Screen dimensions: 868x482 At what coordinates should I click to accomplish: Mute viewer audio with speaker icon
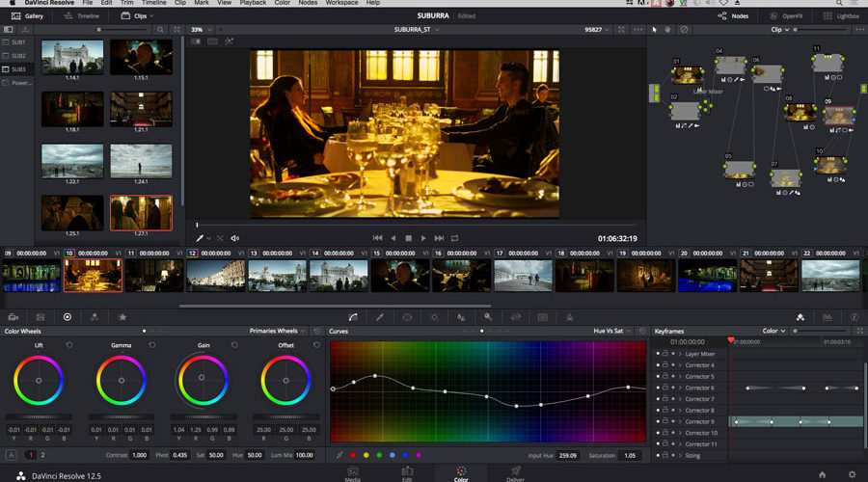click(x=234, y=238)
